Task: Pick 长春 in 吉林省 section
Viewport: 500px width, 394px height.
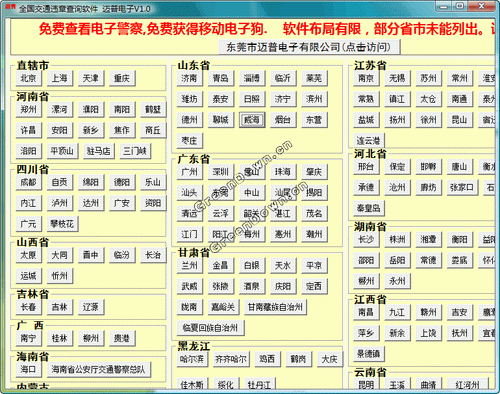Action: [x=28, y=307]
